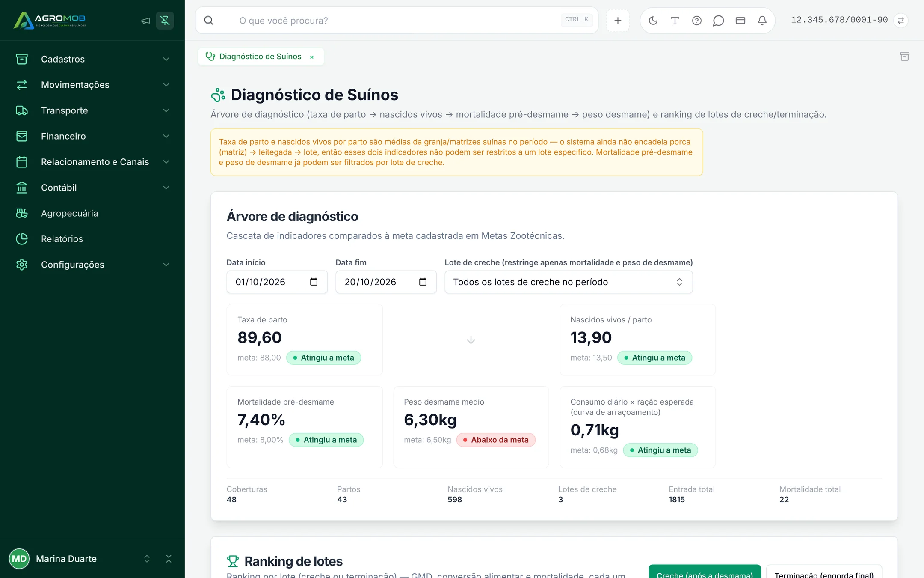Close the Diagnóstico de Suínos tab

pos(312,57)
